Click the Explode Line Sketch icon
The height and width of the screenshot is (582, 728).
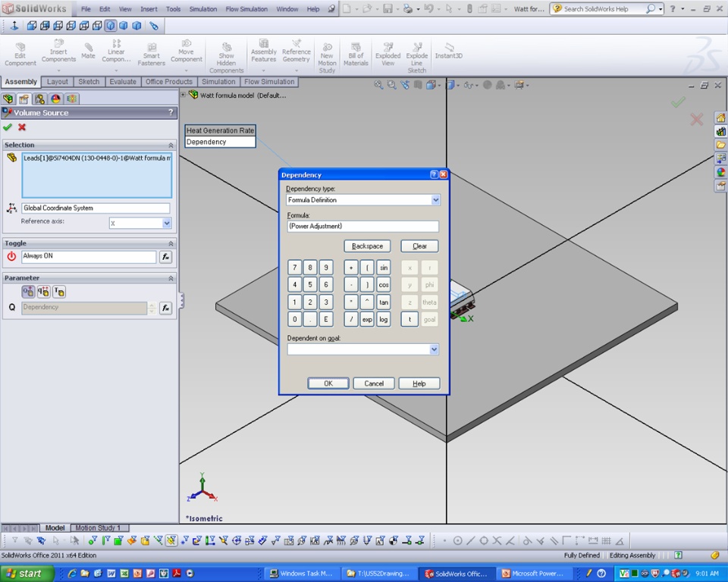click(417, 58)
